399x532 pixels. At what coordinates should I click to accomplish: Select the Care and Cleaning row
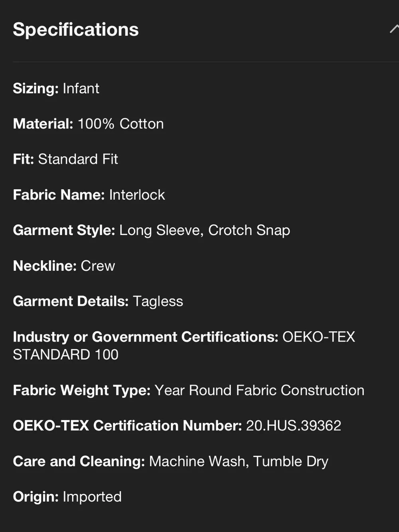click(170, 461)
